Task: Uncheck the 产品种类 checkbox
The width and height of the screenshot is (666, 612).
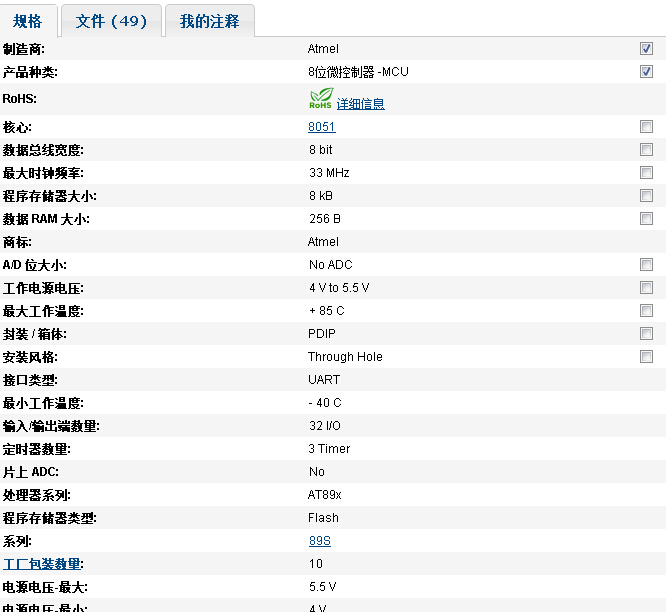Action: pos(646,72)
